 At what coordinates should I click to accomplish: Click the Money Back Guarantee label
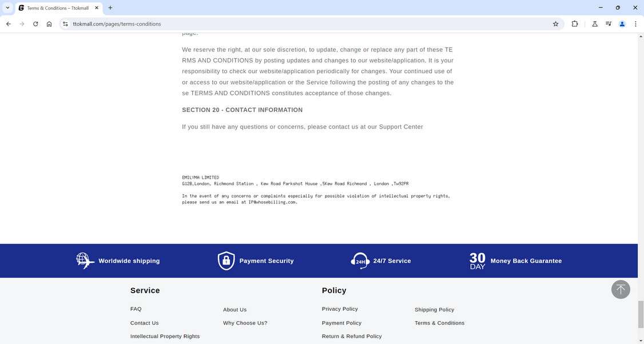click(x=526, y=261)
